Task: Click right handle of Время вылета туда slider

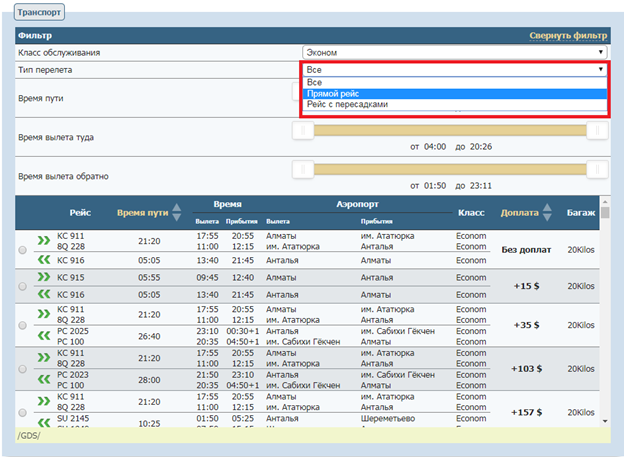Action: (x=597, y=131)
